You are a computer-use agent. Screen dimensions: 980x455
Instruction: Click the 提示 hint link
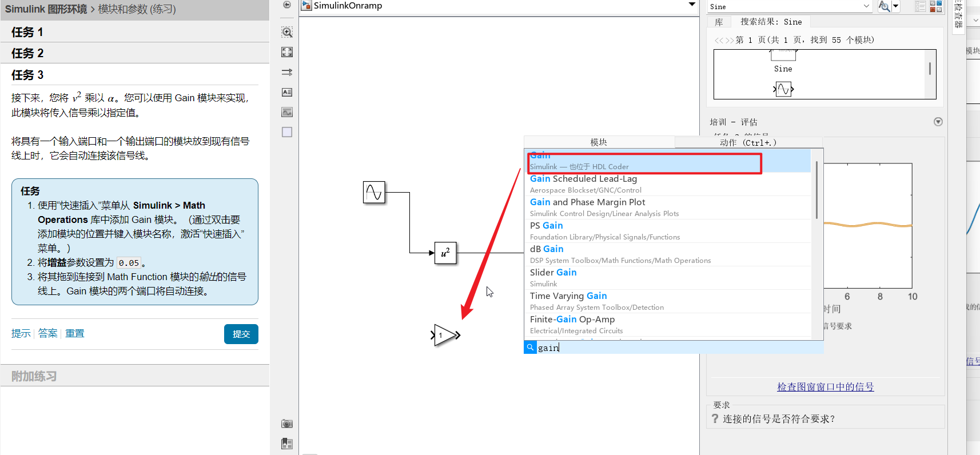tap(21, 333)
